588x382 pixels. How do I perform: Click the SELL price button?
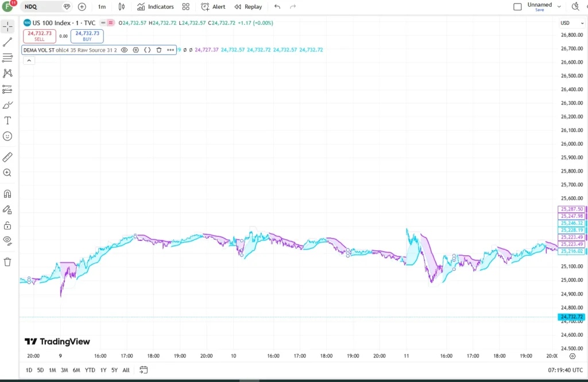(40, 36)
